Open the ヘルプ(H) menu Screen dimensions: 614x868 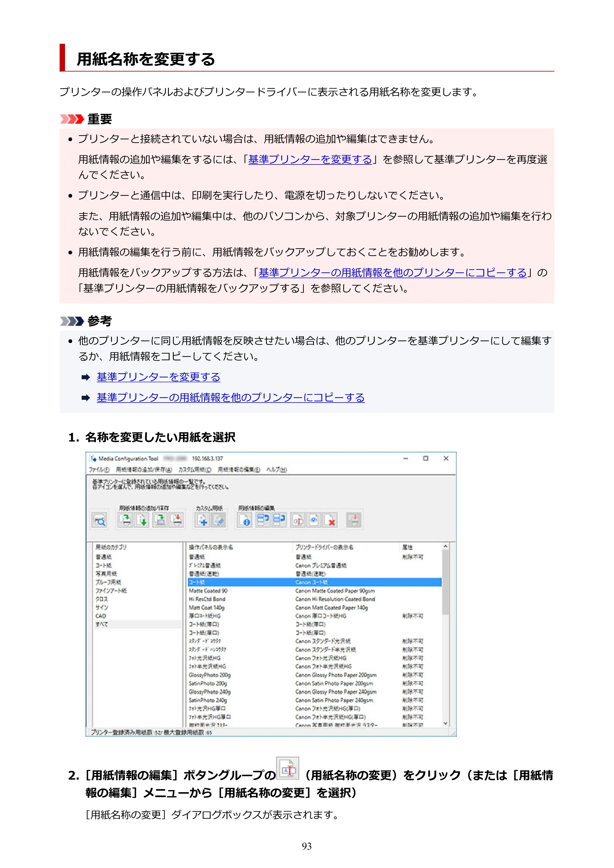[x=277, y=469]
